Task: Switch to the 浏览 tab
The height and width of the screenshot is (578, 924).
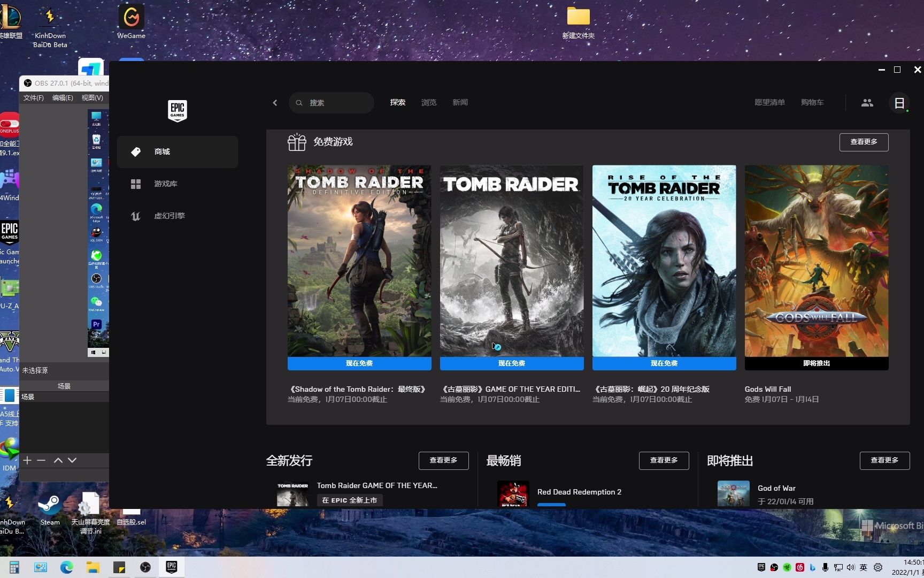Action: click(x=429, y=102)
